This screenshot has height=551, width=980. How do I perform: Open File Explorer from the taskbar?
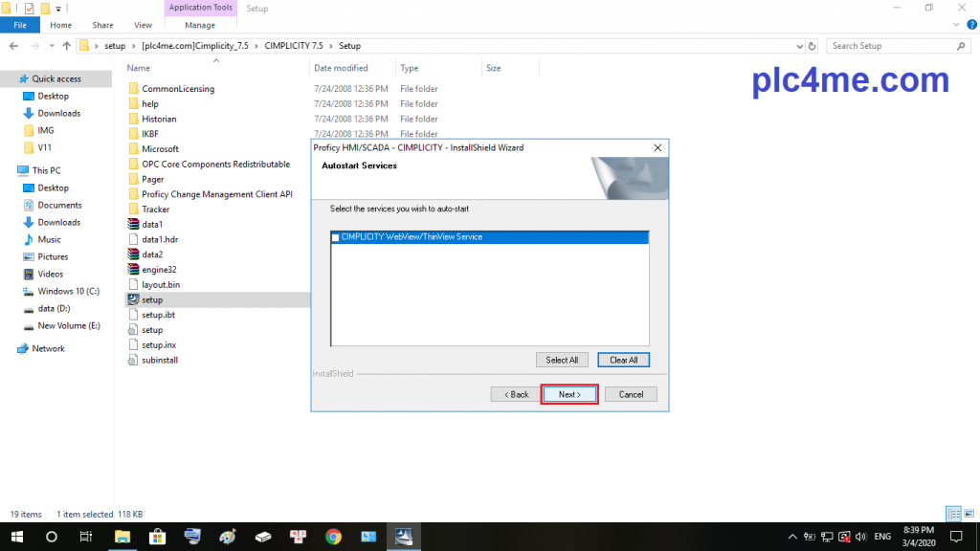pos(122,537)
